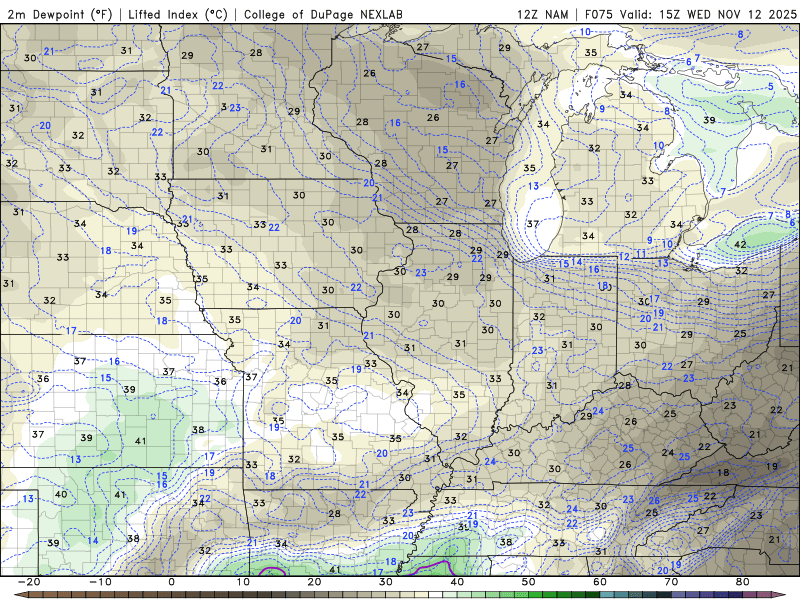
Task: Click the blue '11' contour label on the map
Action: [641, 254]
